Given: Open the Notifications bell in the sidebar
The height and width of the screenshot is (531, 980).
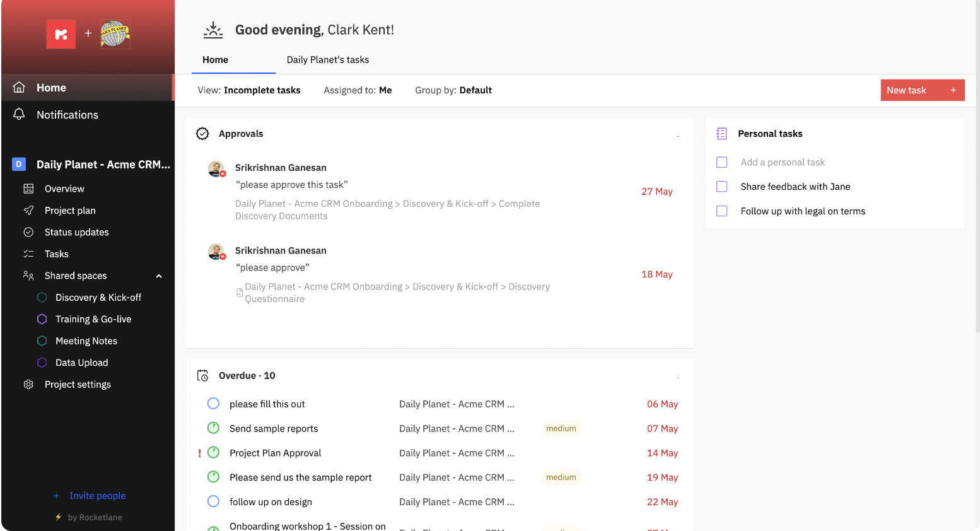Looking at the screenshot, I should click(x=18, y=114).
